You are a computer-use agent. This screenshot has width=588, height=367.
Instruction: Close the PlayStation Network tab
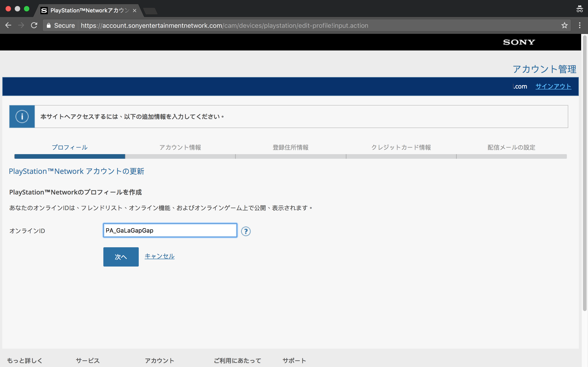pyautogui.click(x=135, y=11)
